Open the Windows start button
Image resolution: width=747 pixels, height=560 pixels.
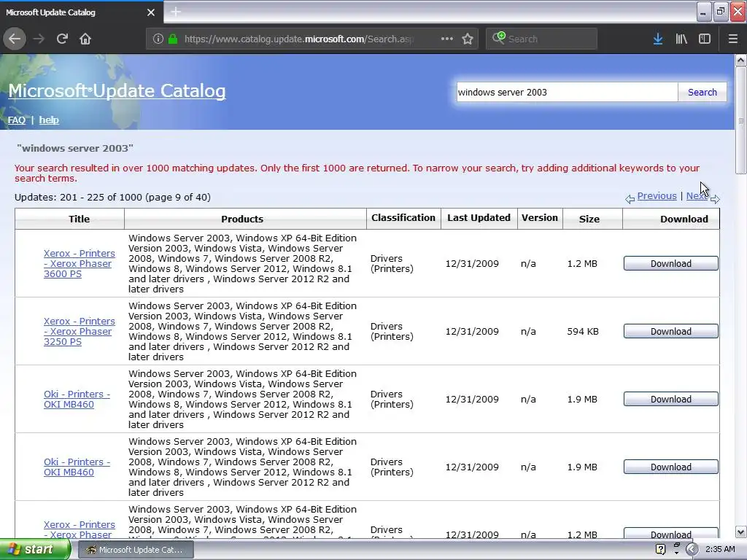[35, 549]
